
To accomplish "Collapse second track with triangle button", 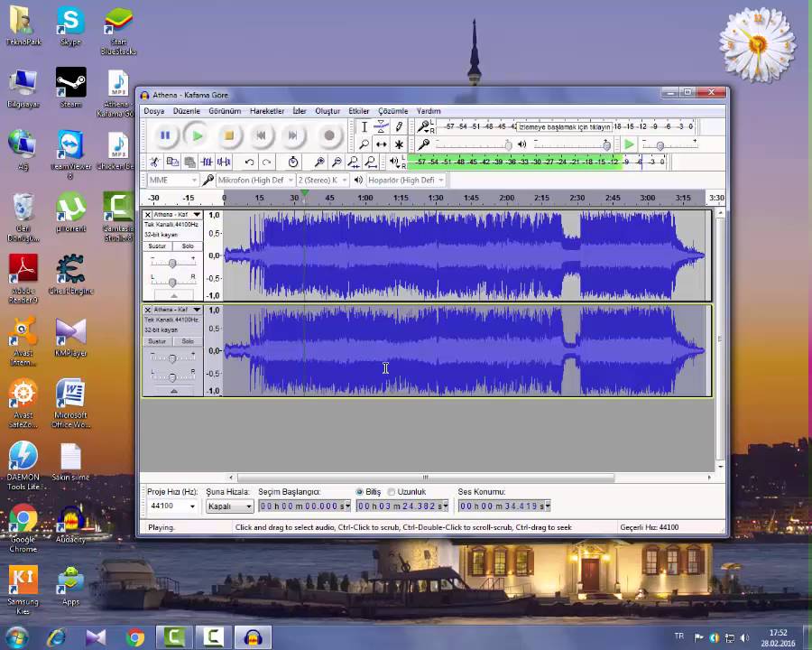I will [173, 391].
